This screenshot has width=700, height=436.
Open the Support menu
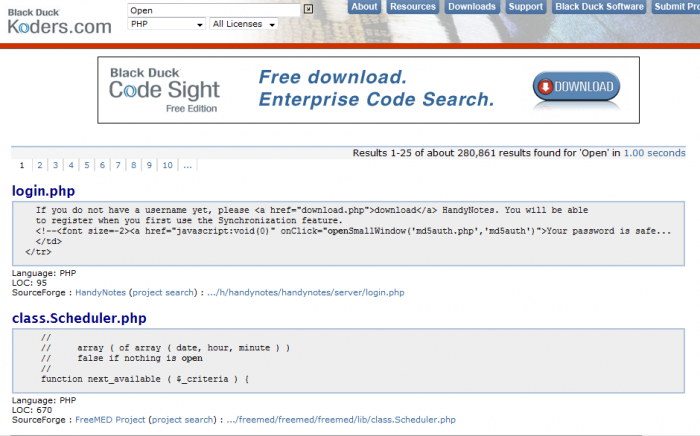pyautogui.click(x=525, y=7)
